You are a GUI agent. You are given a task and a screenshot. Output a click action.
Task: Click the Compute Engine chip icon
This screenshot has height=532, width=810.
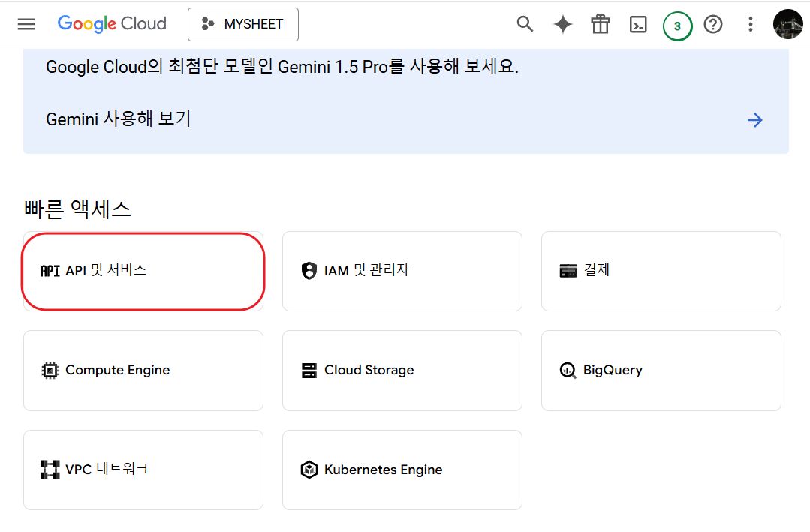[50, 371]
